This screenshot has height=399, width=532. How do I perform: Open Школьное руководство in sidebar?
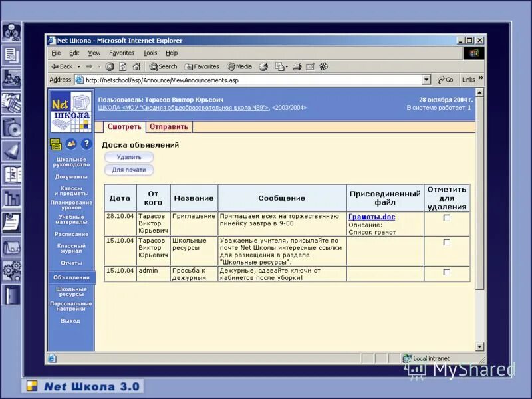(x=71, y=162)
